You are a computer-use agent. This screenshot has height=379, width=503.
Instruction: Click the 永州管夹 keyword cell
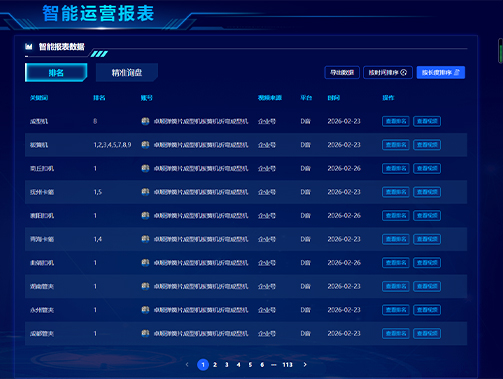coord(42,310)
